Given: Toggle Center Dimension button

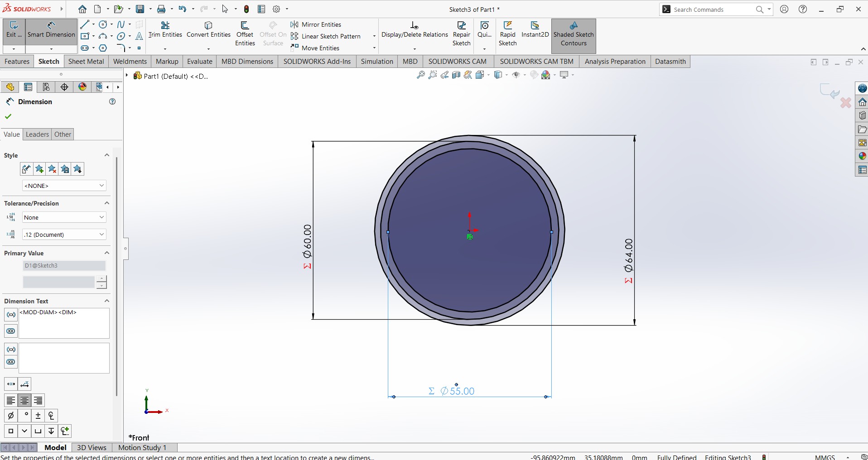Looking at the screenshot, I should click(x=11, y=384).
